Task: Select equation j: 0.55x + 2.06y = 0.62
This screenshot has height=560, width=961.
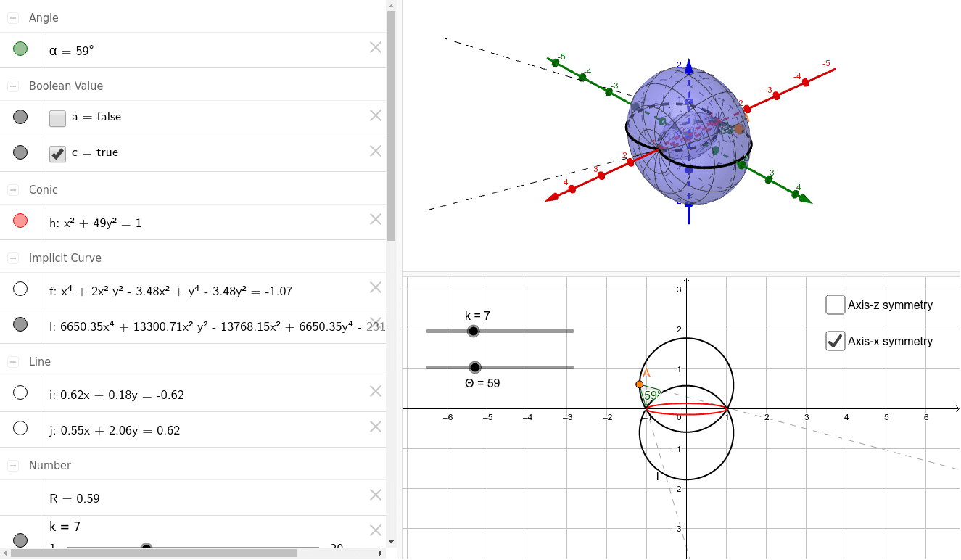Action: [115, 431]
